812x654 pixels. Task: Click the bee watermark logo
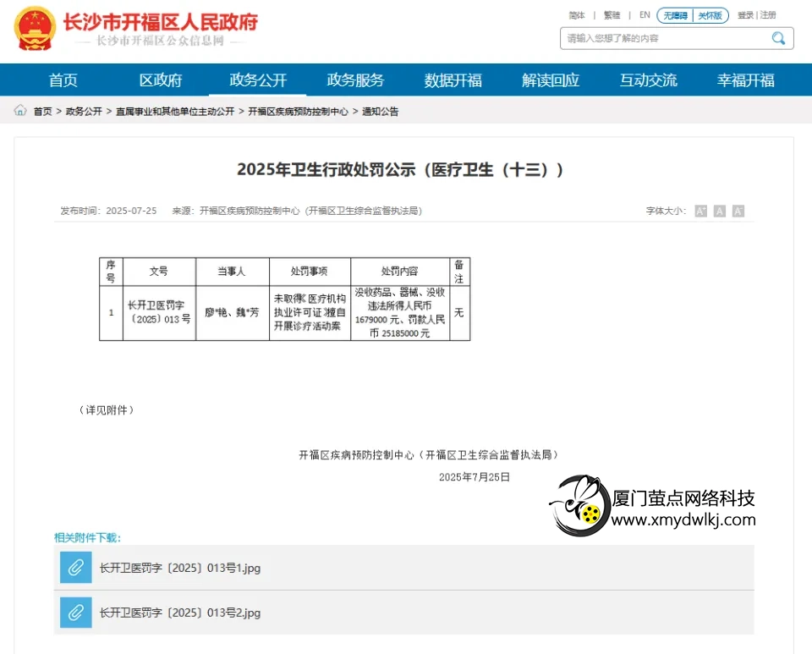coord(582,506)
